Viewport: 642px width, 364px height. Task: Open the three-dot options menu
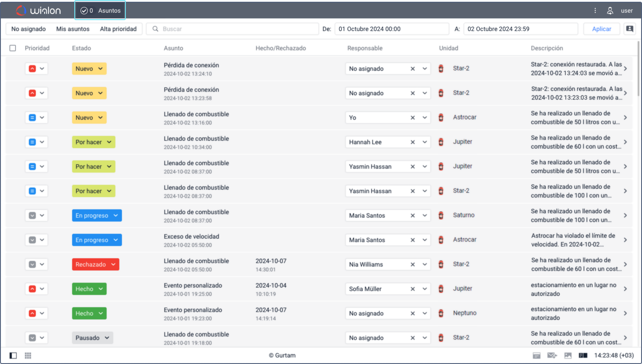coord(595,10)
